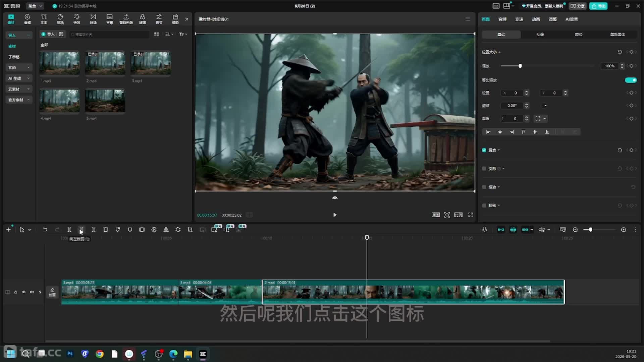
Task: Show more toolbar items with double-chevron
Action: click(187, 19)
